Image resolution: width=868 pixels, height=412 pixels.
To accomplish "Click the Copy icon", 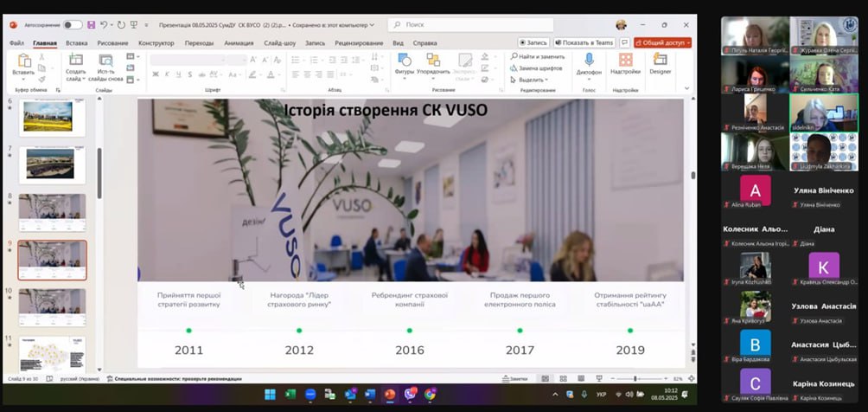I will coord(41,68).
